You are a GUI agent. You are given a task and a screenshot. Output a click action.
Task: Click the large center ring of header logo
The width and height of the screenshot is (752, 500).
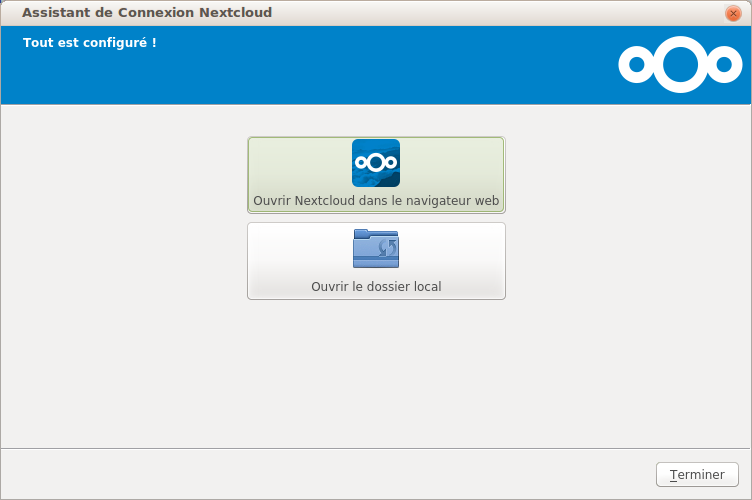pos(680,64)
